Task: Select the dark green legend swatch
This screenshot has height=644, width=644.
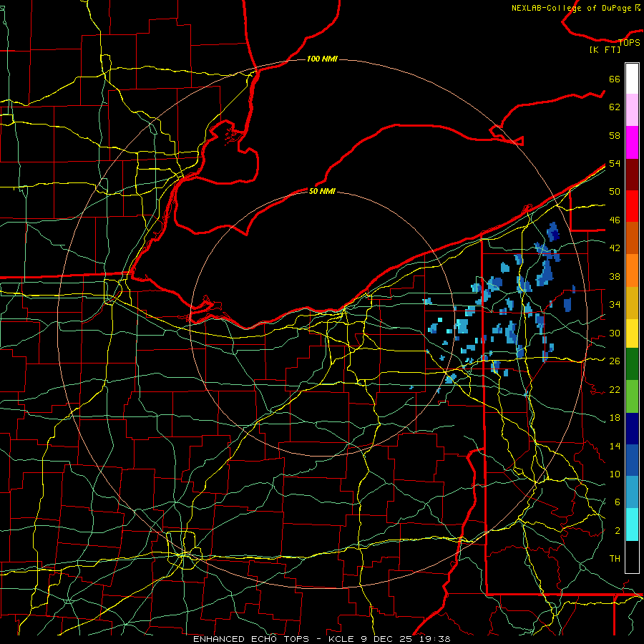Action: (632, 364)
